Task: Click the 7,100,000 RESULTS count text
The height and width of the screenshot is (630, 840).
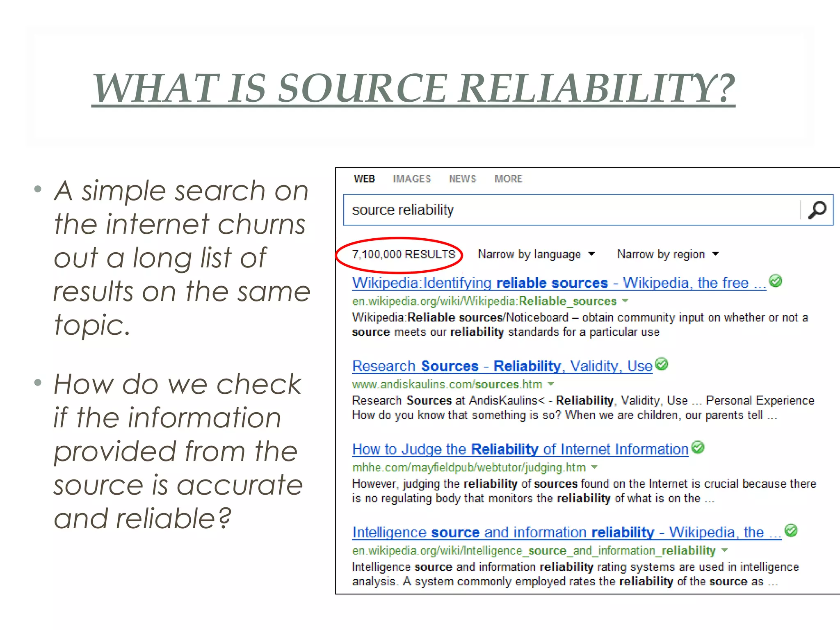Action: 404,254
